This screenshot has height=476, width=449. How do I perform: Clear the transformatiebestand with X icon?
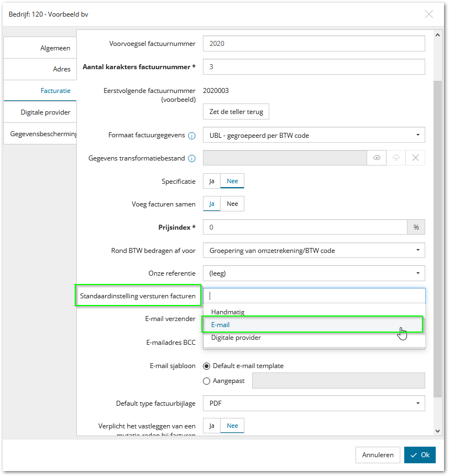pyautogui.click(x=415, y=158)
